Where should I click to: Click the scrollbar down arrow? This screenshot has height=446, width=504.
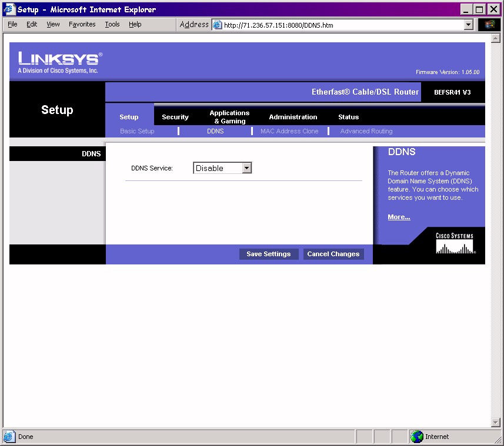pyautogui.click(x=495, y=422)
